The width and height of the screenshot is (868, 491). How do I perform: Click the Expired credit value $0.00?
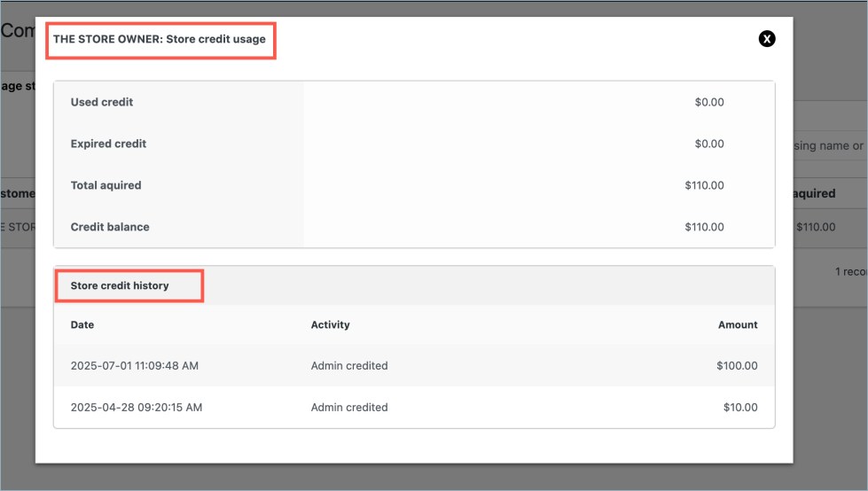coord(709,144)
